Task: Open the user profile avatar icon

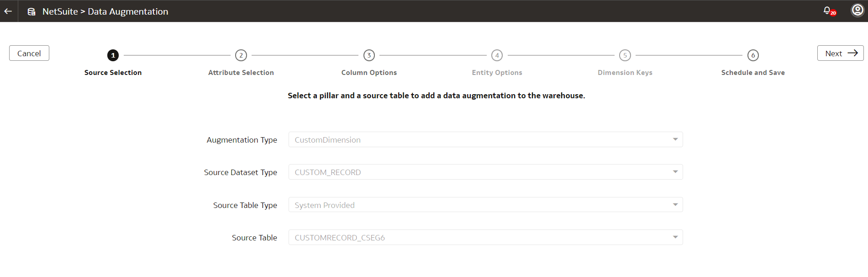Action: [857, 10]
